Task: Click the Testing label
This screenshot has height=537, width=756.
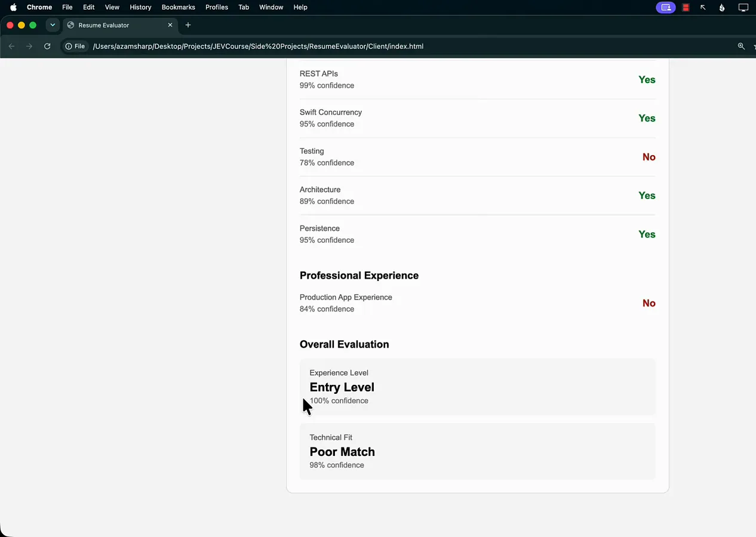Action: (x=312, y=151)
